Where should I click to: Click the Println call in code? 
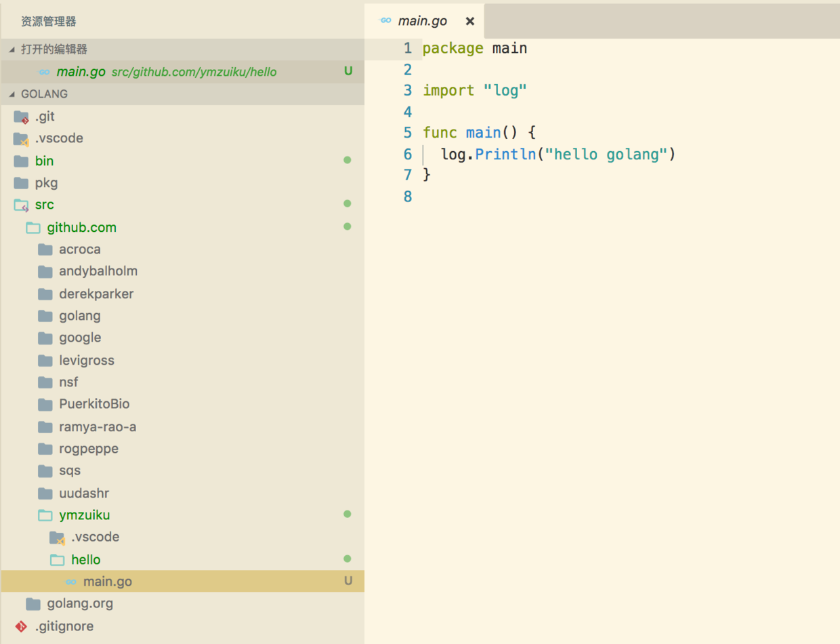505,155
